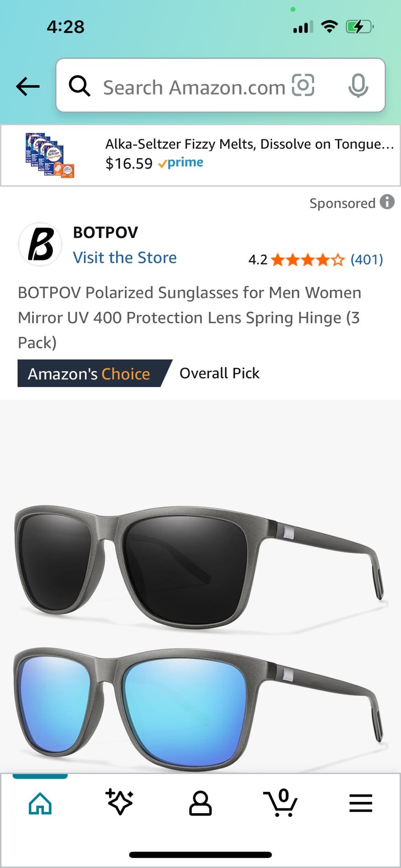Tap the Alka-Seltzer product thumbnail

[x=50, y=155]
